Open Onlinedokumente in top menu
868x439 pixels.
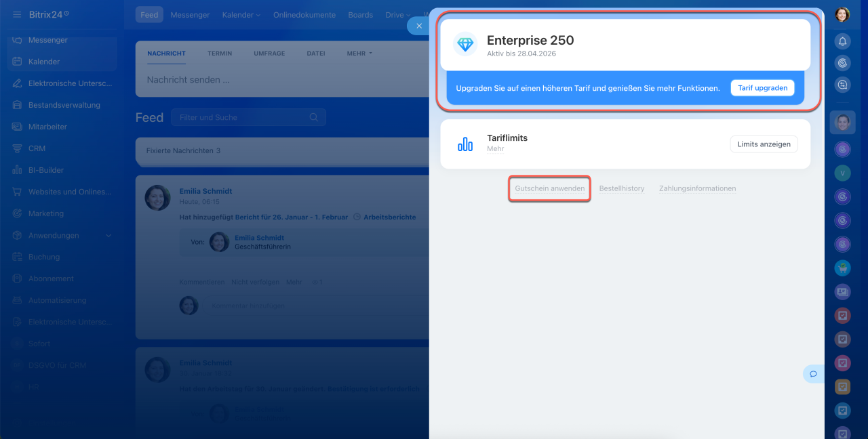304,15
